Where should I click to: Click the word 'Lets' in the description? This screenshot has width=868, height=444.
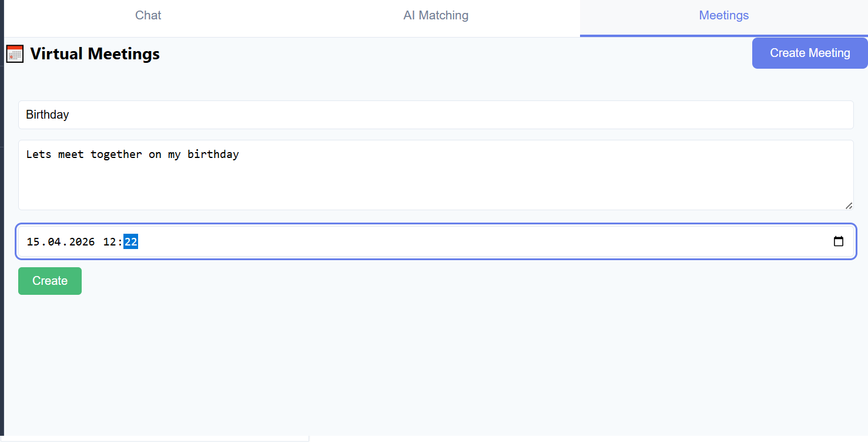39,154
